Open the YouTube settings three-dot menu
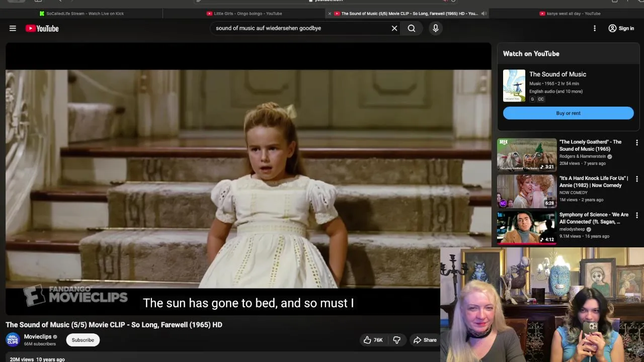The width and height of the screenshot is (644, 362). pyautogui.click(x=595, y=28)
